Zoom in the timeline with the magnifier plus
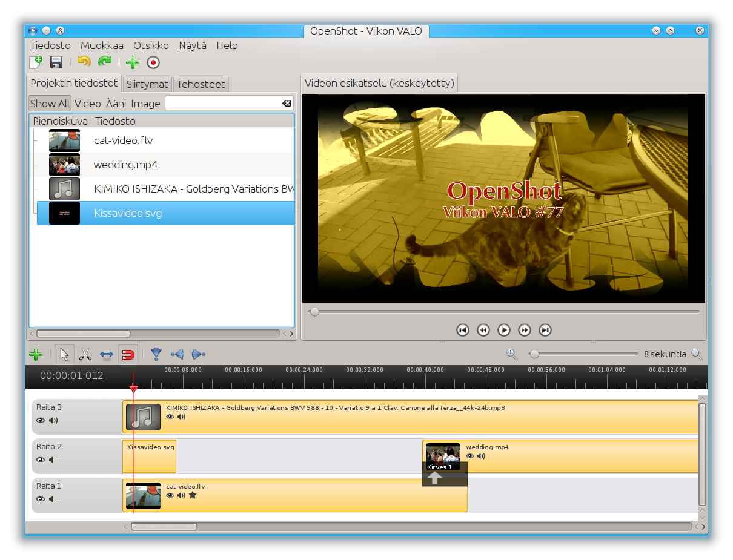 tap(512, 354)
